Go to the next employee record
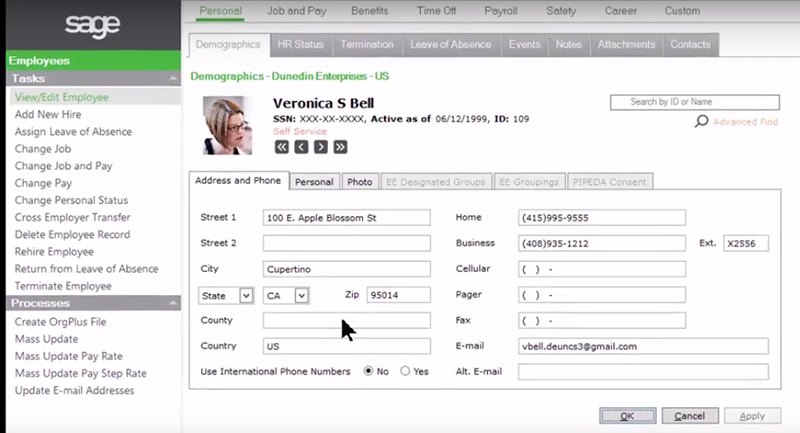Viewport: 800px width, 433px height. click(x=321, y=147)
